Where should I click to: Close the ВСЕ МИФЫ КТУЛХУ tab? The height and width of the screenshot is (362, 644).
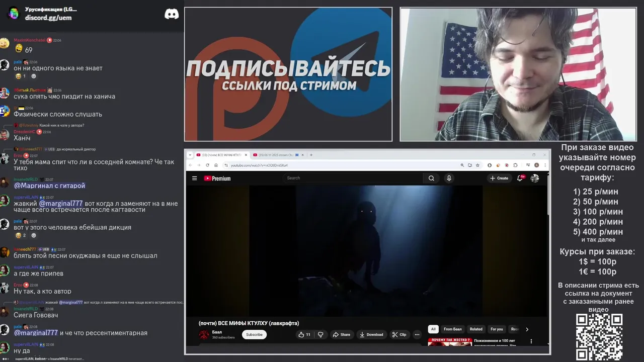(246, 155)
